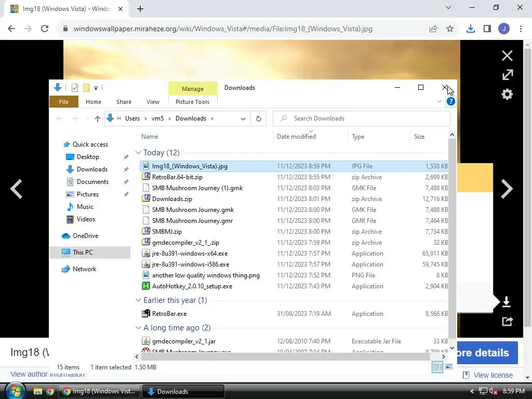Open the Chrome profile avatar J

pyautogui.click(x=504, y=29)
